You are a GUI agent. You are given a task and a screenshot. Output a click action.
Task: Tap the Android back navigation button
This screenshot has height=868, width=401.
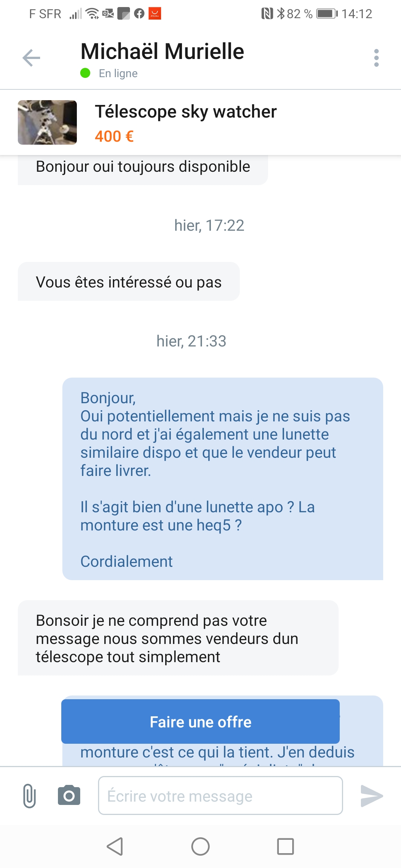pyautogui.click(x=115, y=846)
